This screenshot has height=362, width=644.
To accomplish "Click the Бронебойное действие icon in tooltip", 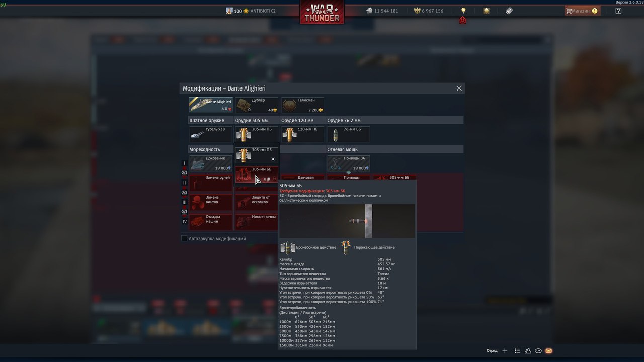I will point(288,247).
